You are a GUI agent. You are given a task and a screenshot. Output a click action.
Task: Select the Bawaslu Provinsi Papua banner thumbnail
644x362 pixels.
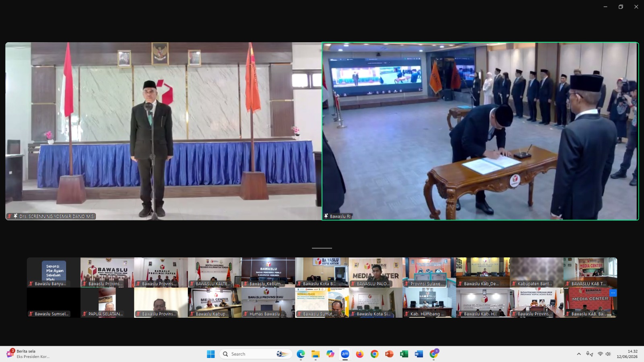(161, 272)
